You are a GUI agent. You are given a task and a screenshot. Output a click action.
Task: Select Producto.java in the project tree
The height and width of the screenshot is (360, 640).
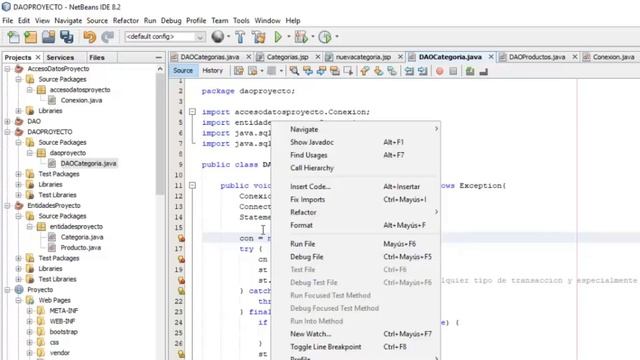coord(80,248)
